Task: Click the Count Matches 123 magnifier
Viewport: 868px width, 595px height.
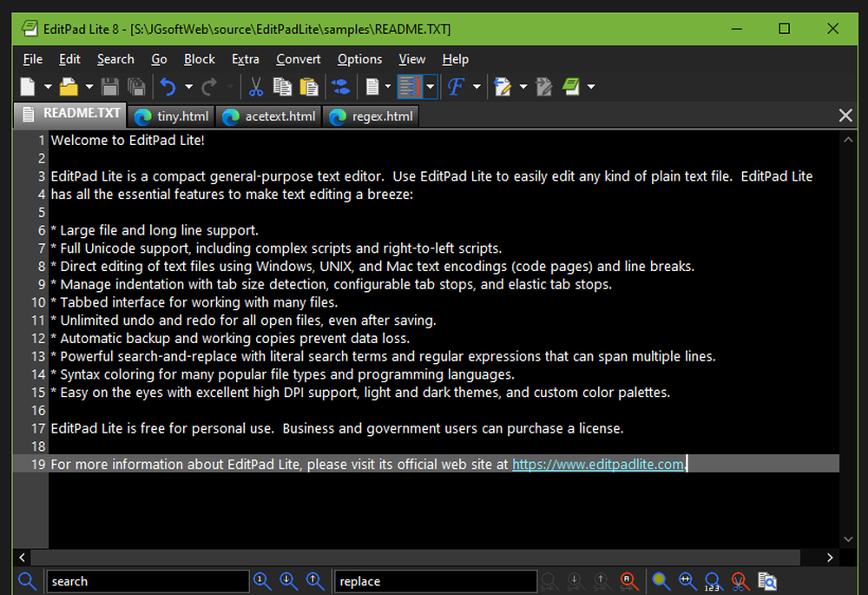Action: (x=713, y=582)
